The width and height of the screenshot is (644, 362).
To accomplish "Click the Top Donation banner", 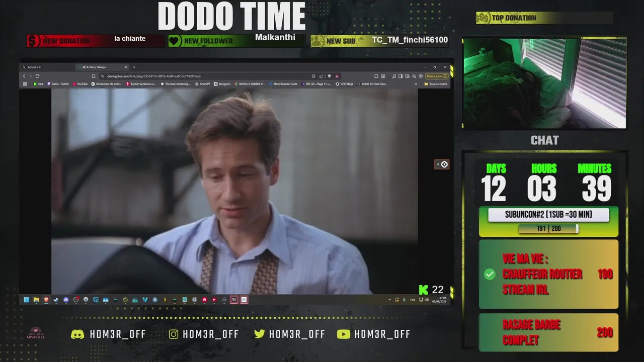I will tap(544, 18).
